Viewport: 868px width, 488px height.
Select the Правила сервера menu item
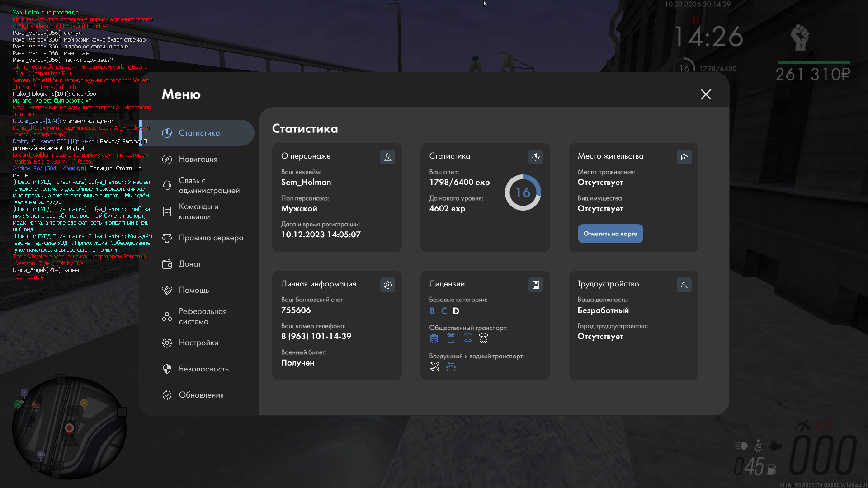point(211,238)
